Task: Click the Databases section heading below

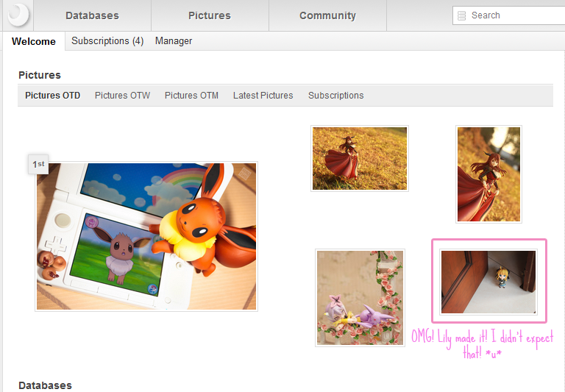Action: click(45, 385)
